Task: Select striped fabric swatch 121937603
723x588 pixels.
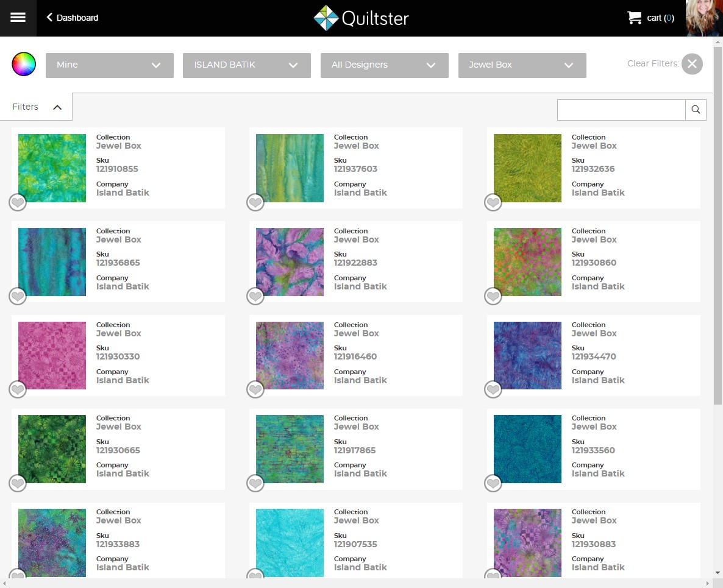Action: click(290, 168)
